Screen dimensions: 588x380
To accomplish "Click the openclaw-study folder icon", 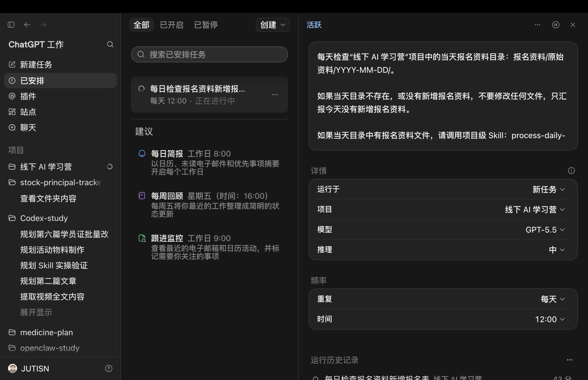I will pyautogui.click(x=12, y=348).
